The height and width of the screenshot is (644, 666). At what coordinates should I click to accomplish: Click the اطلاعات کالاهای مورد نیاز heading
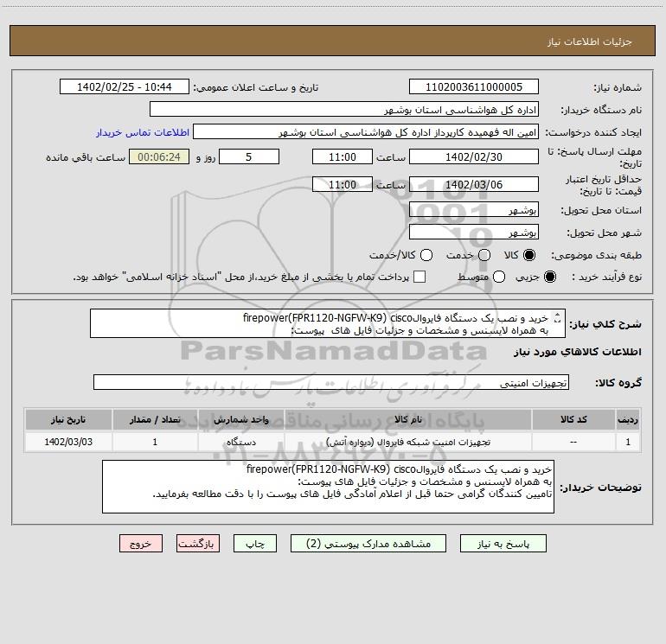pos(578,353)
